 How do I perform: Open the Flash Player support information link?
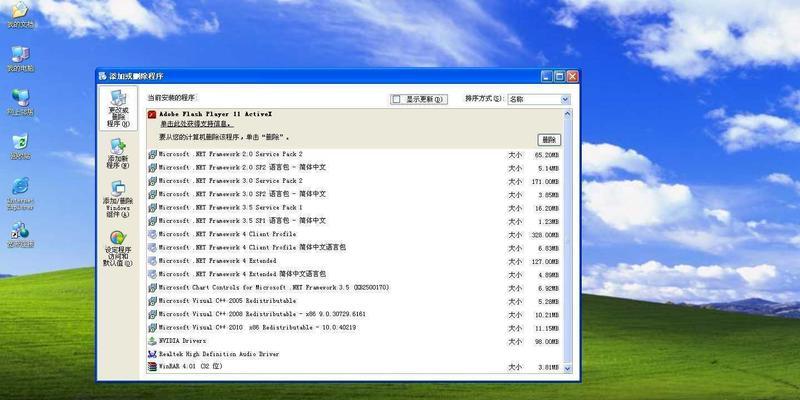196,124
